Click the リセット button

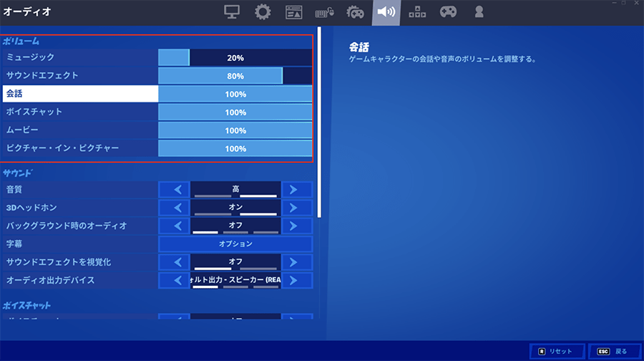click(557, 352)
